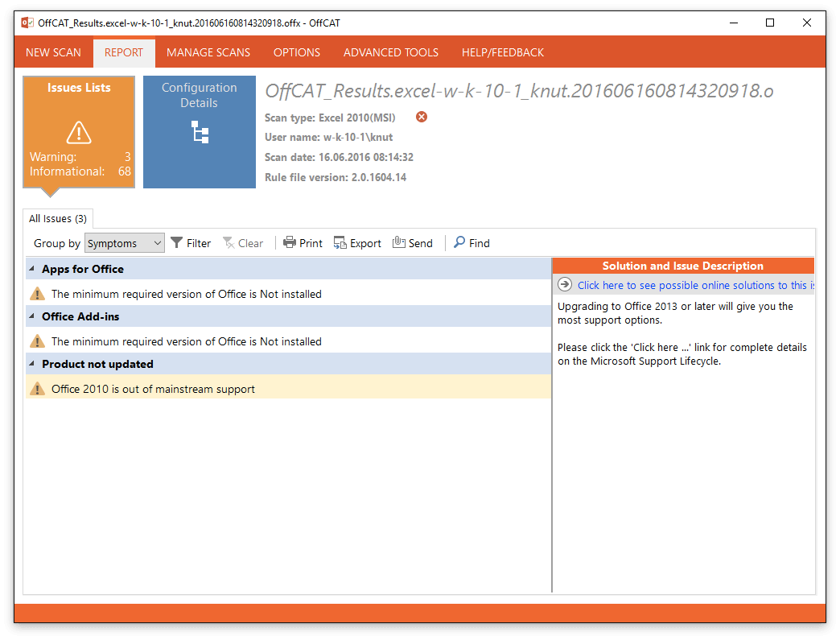Click the 'Scan type: Excel 2010(MSI)' text
This screenshot has height=640, width=840.
(x=330, y=118)
